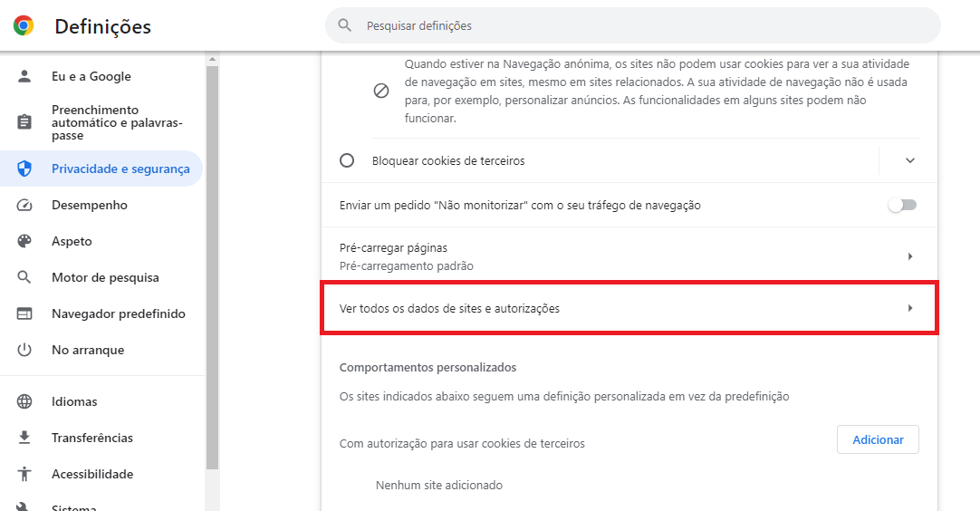Viewport: 980px width, 511px height.
Task: Click the browser window icon for Navegador predefinido
Action: (24, 313)
